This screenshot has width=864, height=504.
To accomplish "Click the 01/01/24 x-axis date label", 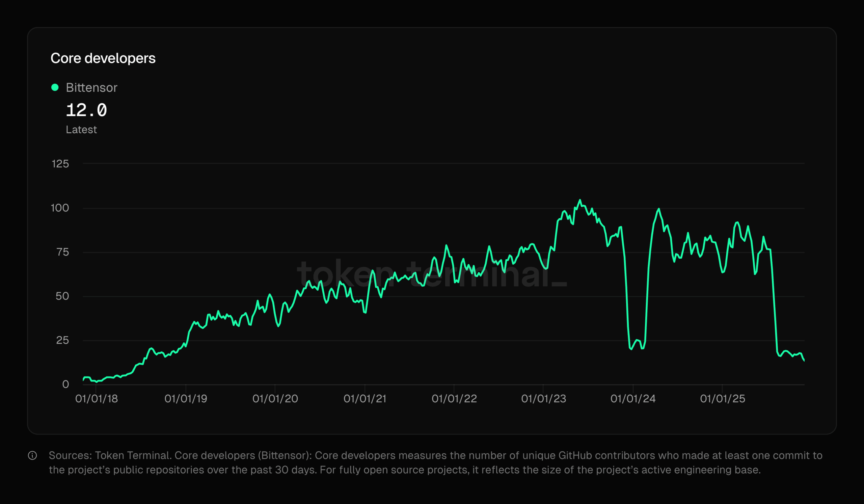I will [633, 398].
